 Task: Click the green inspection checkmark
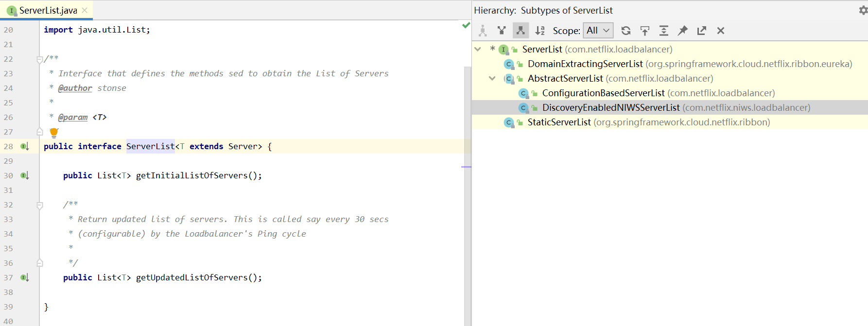coord(466,25)
